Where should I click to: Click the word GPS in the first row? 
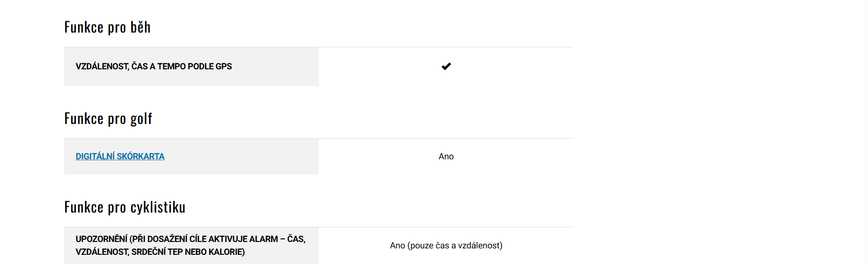(x=224, y=67)
